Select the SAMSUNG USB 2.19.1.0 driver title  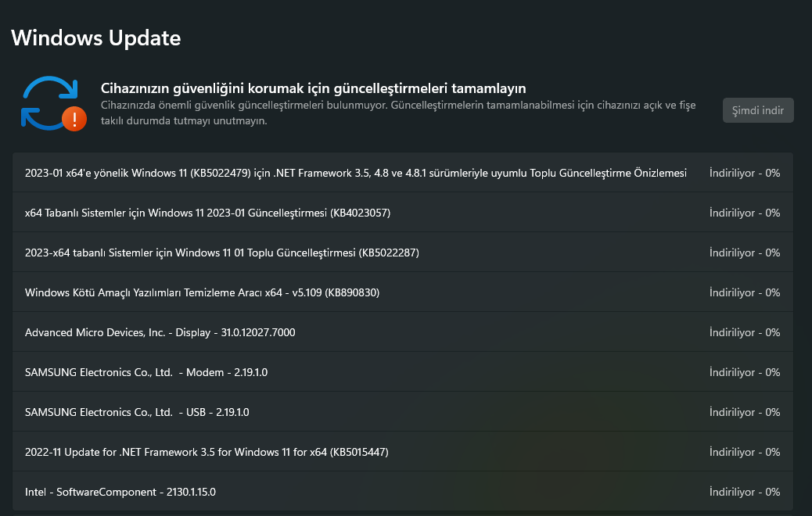pyautogui.click(x=137, y=412)
